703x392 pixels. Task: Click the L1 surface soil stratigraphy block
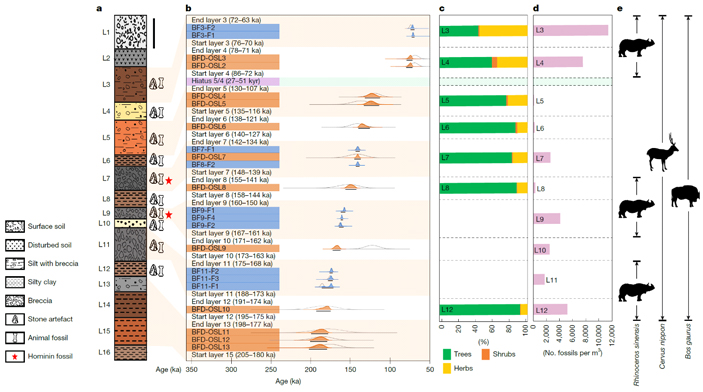130,32
